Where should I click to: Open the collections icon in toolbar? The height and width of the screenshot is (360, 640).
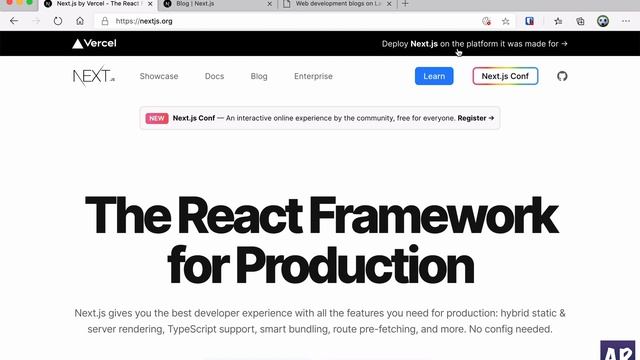coord(580,21)
